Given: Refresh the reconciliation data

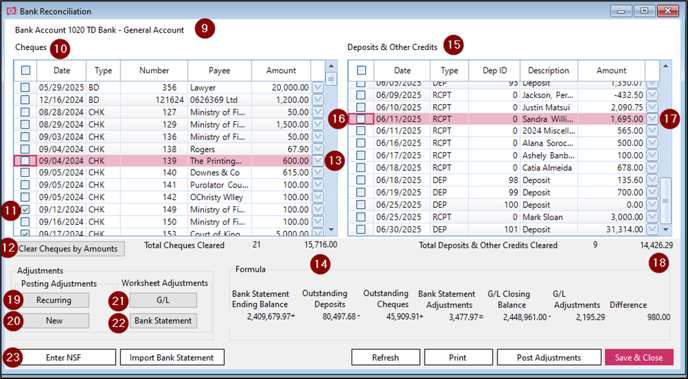Looking at the screenshot, I should point(385,358).
